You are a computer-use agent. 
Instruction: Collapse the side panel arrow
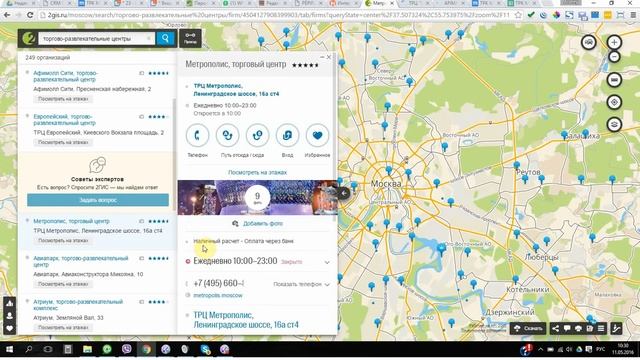(344, 193)
